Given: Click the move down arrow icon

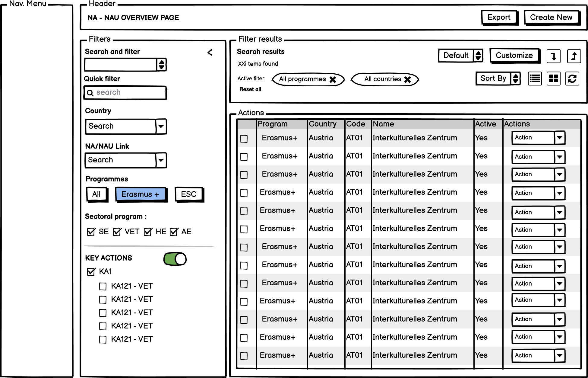Looking at the screenshot, I should coord(553,56).
